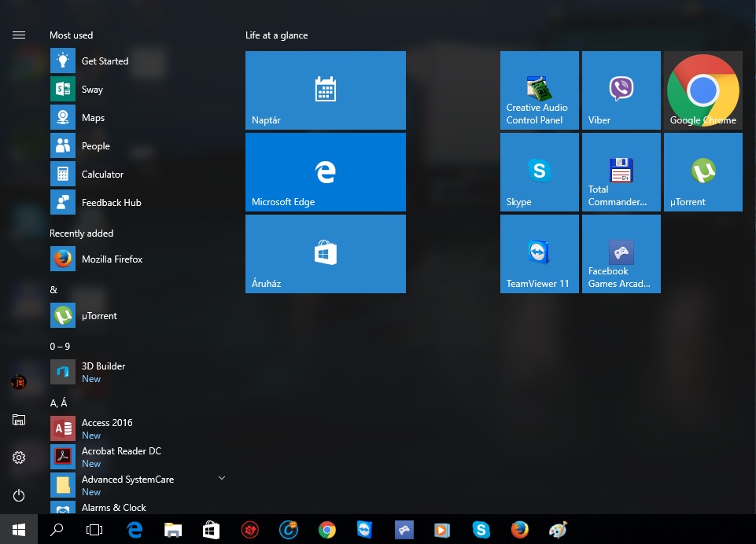Open Acrobat Reader DC
Viewport: 756px width, 544px height.
[x=138, y=458]
